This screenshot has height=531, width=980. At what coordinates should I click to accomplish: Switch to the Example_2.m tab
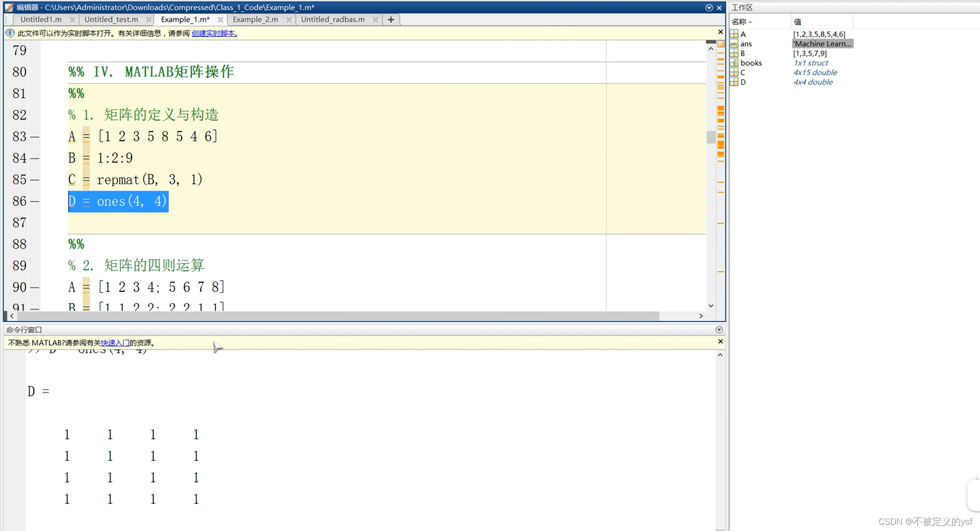click(x=255, y=20)
